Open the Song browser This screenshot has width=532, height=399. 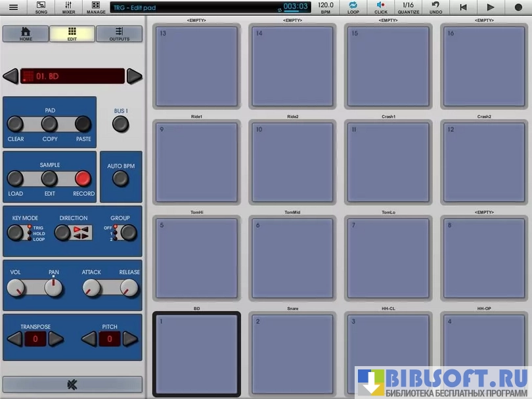tap(41, 7)
